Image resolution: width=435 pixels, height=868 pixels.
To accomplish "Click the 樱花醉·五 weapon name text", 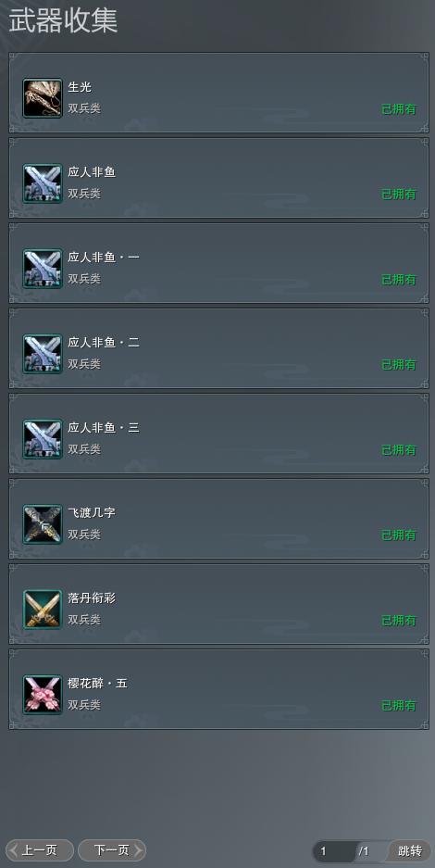I will (98, 683).
